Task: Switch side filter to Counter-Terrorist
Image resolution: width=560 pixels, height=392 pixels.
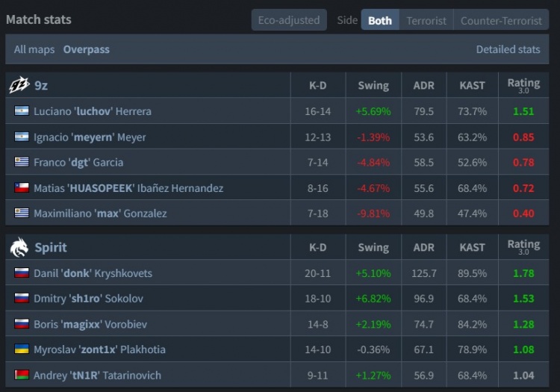Action: (500, 20)
